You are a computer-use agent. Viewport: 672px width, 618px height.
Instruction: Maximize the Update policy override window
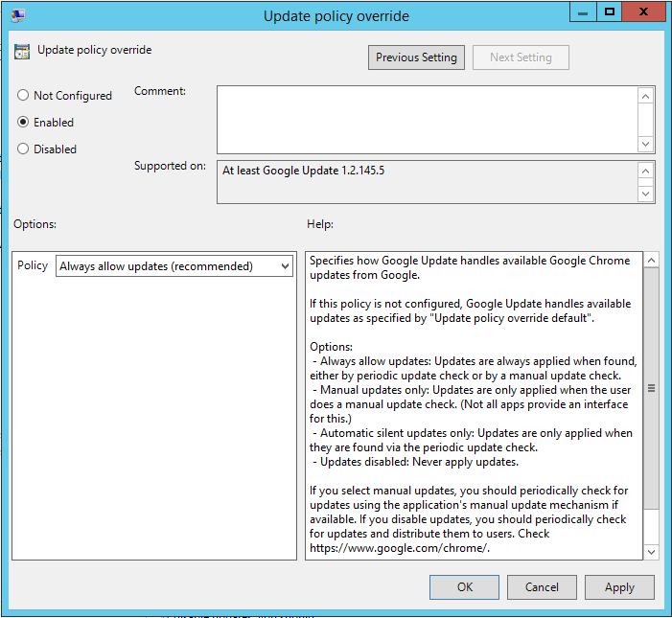click(x=609, y=12)
